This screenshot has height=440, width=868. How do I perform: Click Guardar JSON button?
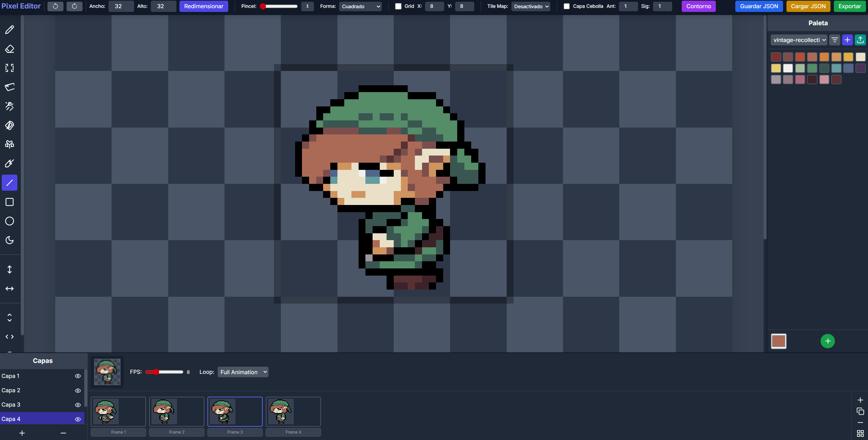(759, 6)
